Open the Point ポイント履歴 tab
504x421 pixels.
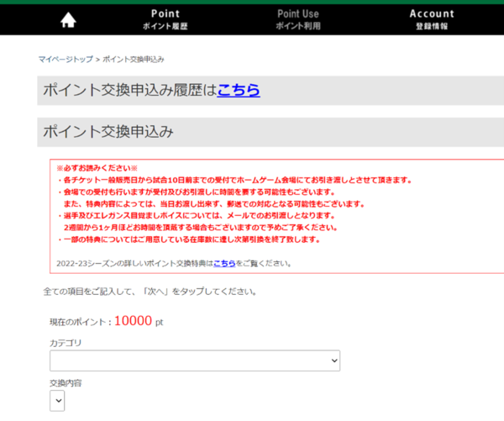165,19
